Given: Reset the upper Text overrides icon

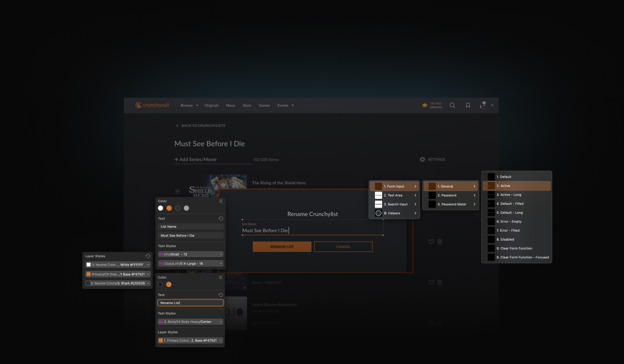Looking at the screenshot, I should click(x=221, y=219).
